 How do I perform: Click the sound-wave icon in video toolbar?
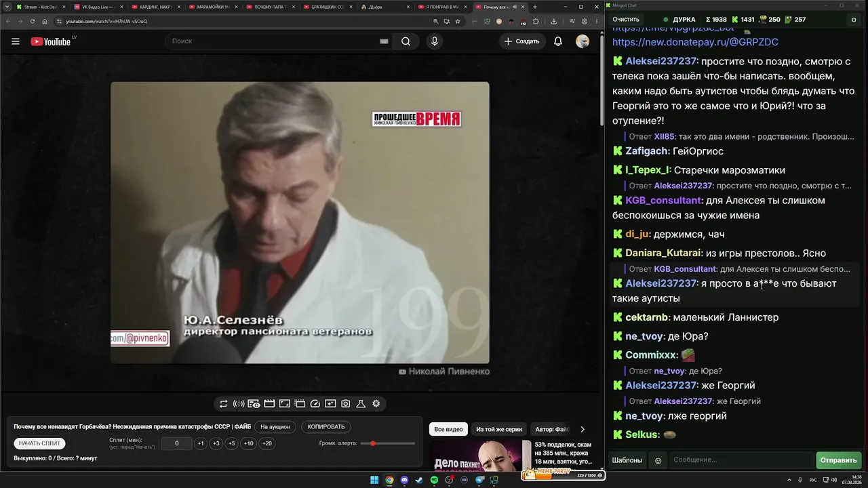pos(239,404)
